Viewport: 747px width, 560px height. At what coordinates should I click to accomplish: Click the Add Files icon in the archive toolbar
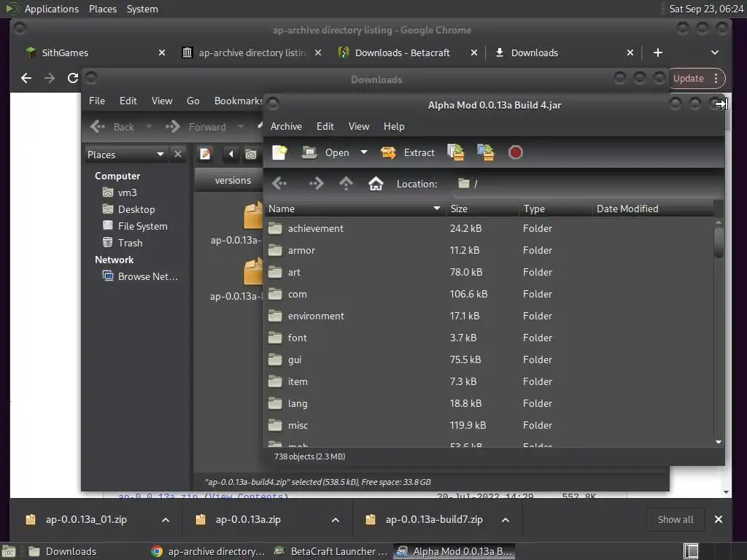click(456, 152)
